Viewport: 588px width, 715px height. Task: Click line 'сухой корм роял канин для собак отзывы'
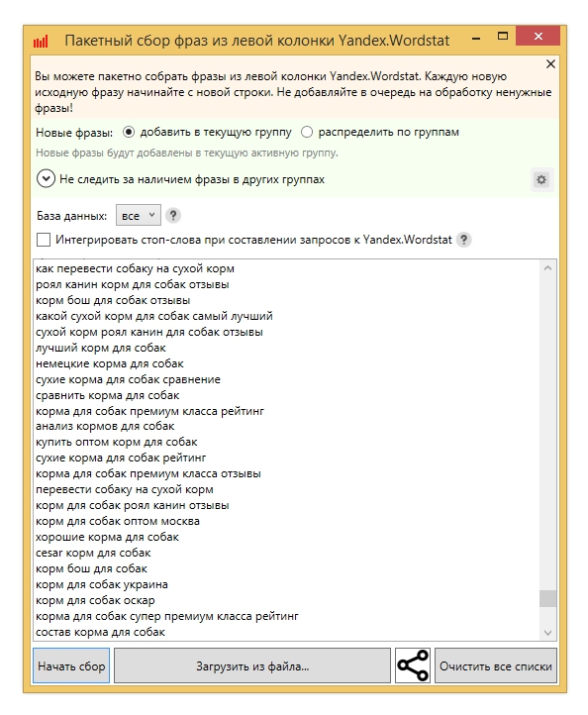[x=149, y=332]
